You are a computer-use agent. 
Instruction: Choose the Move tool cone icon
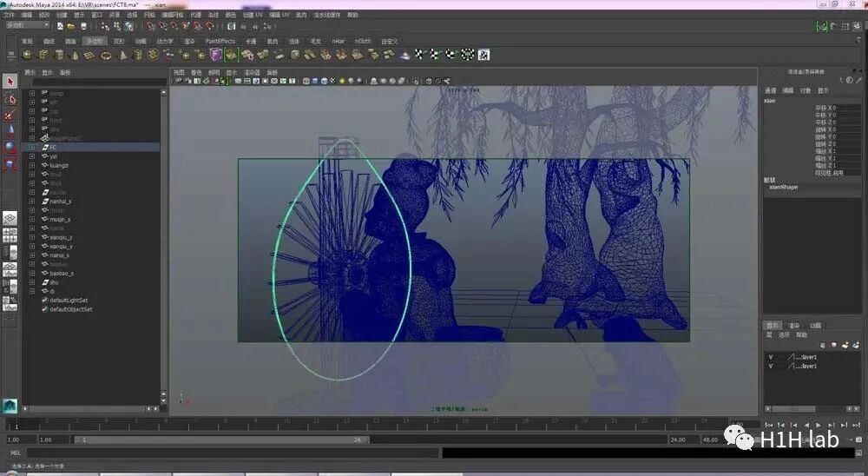pos(10,131)
